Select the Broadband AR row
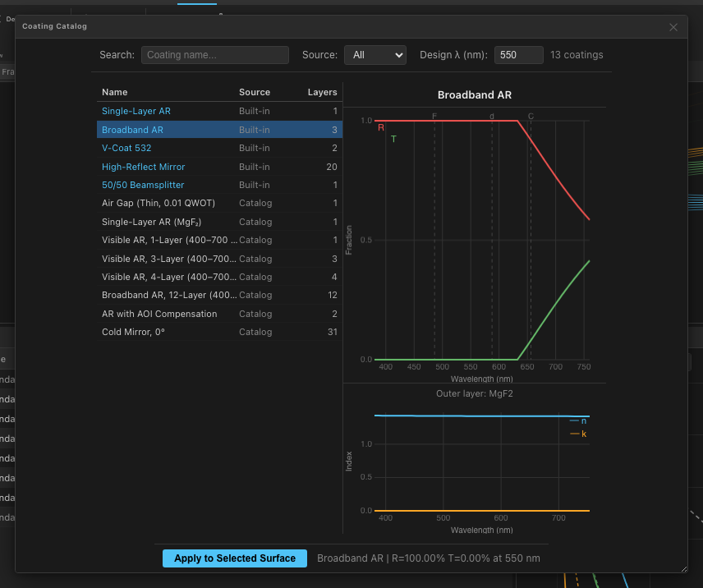703x588 pixels. click(132, 130)
